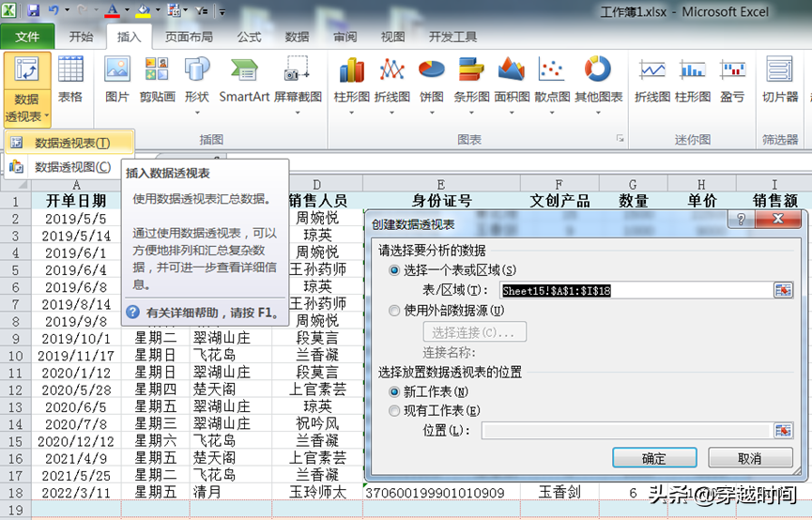Expand the Undo history dropdown arrow

click(67, 10)
